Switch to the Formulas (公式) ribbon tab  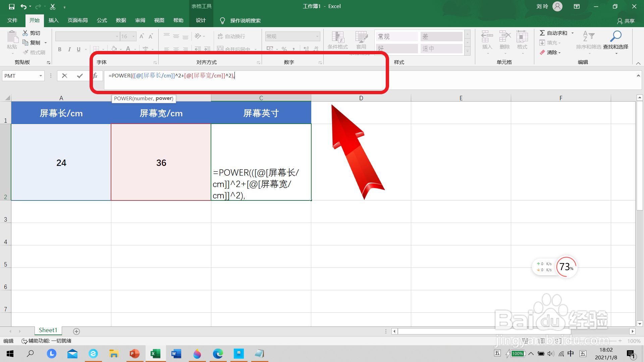tap(102, 20)
